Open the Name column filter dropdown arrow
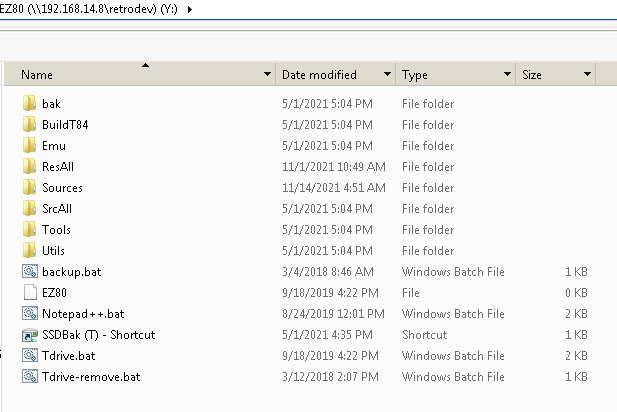The width and height of the screenshot is (617, 412). pyautogui.click(x=267, y=74)
